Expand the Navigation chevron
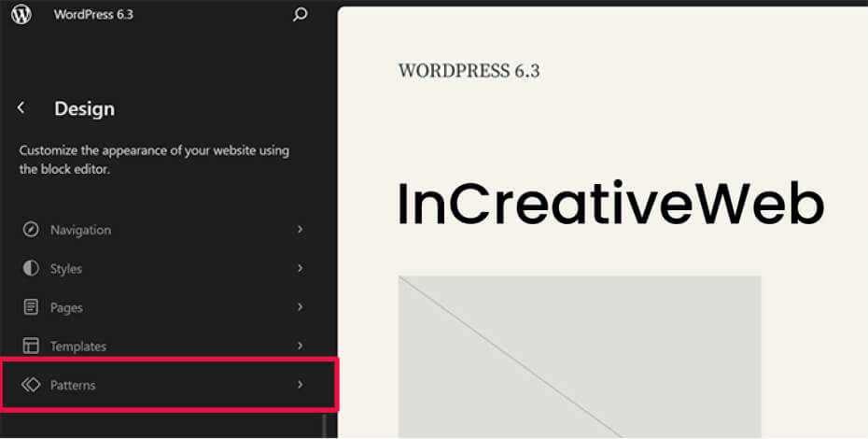 tap(300, 229)
